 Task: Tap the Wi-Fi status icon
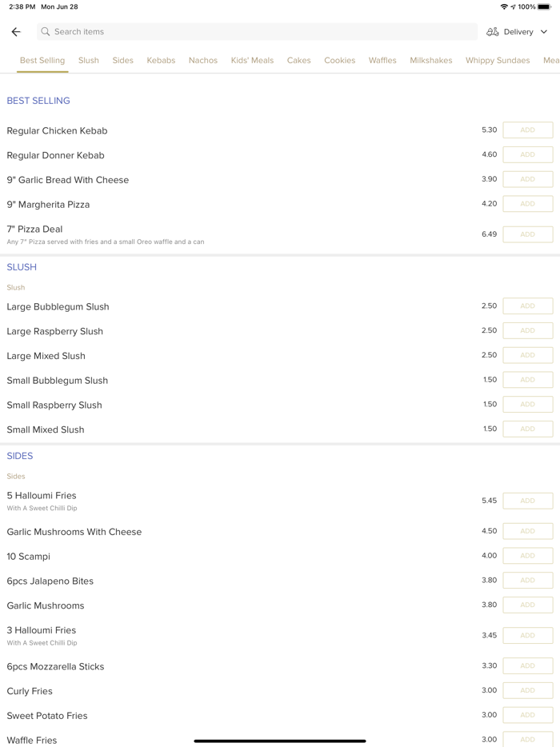pos(504,6)
